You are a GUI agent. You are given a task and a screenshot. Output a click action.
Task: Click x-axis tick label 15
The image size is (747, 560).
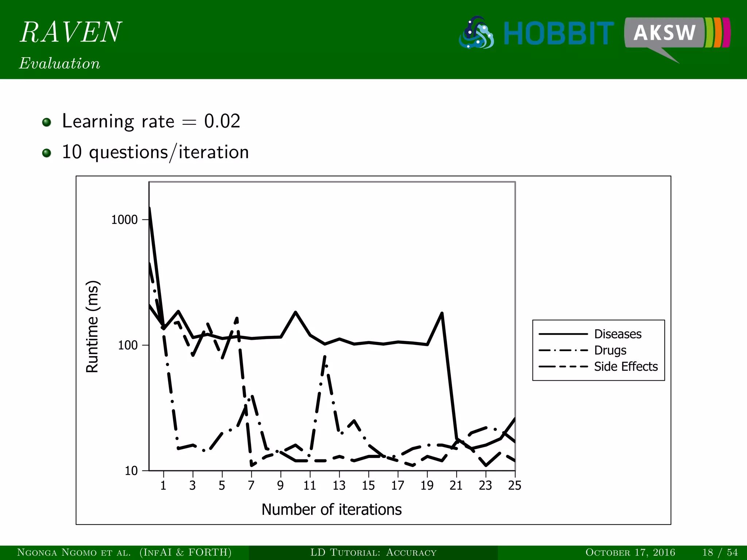tap(368, 485)
